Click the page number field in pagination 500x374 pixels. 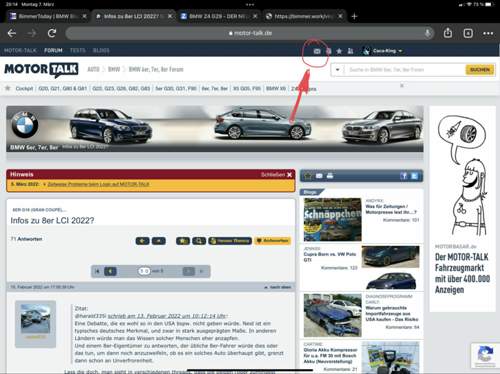(x=144, y=271)
